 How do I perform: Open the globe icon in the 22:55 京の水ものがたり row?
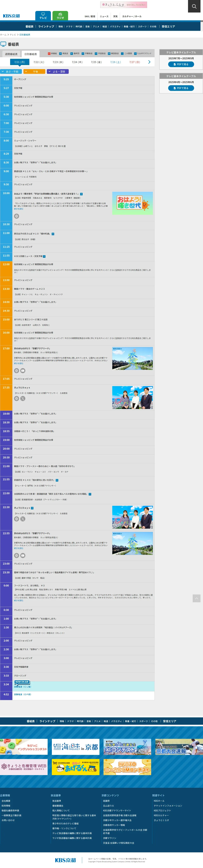17,556
